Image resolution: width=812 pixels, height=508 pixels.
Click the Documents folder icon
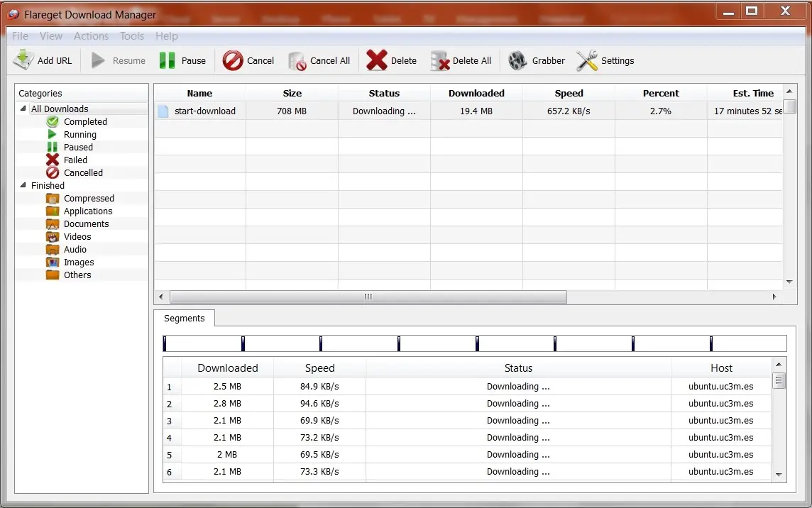[53, 223]
